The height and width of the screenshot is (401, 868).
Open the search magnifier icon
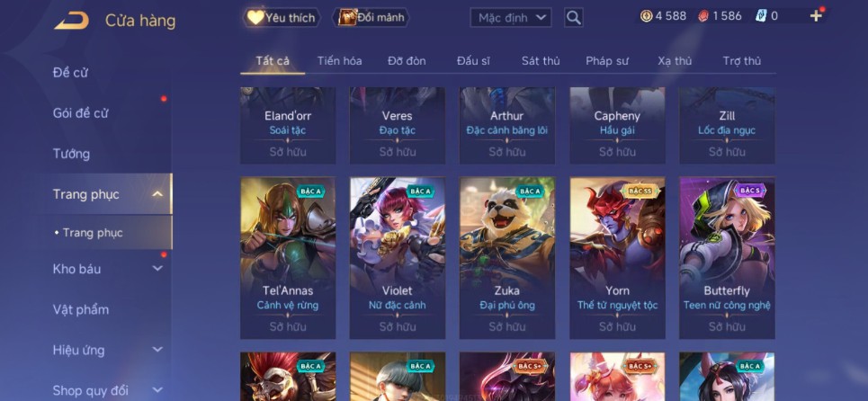[574, 18]
